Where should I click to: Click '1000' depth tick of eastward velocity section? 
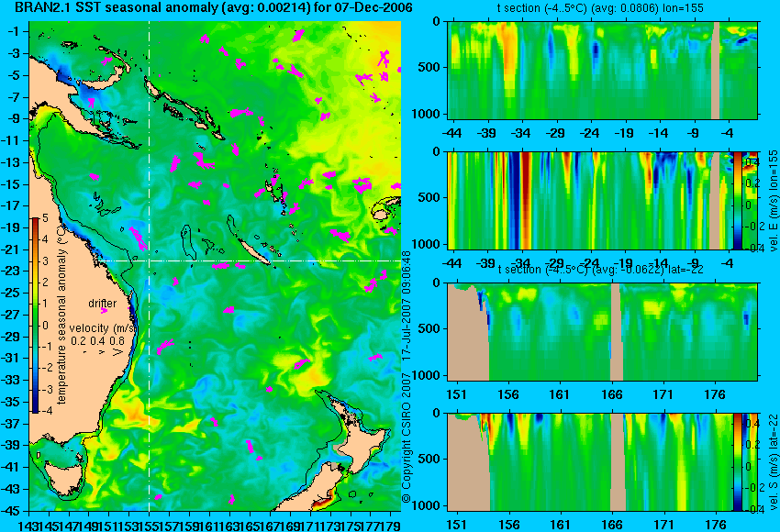point(427,244)
